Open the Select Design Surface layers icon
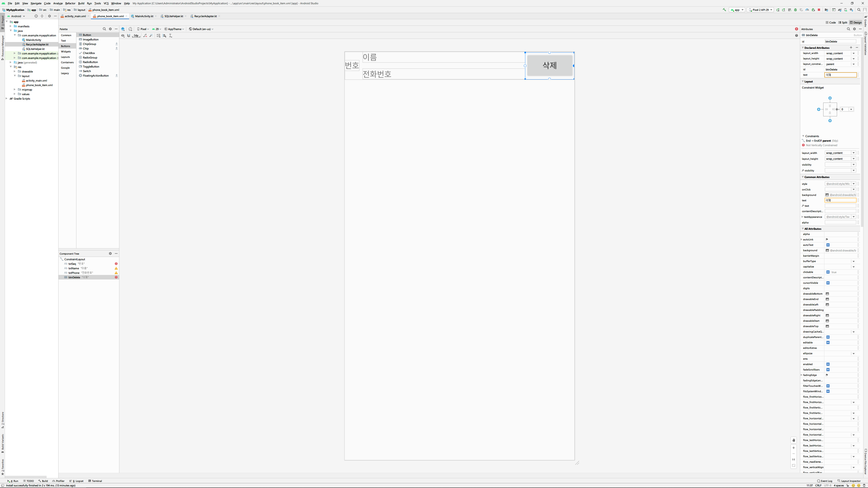The image size is (868, 488). 123,29
